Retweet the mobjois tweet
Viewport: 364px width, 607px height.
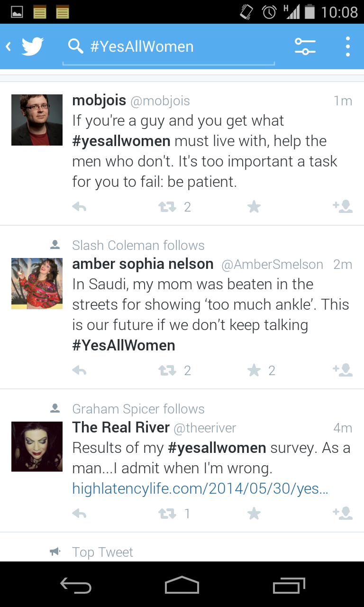tap(167, 207)
